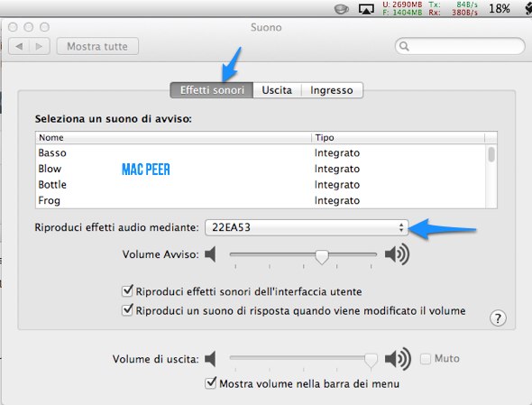Click the loud speaker icon beside Volume Avviso
The width and height of the screenshot is (532, 405).
(397, 254)
